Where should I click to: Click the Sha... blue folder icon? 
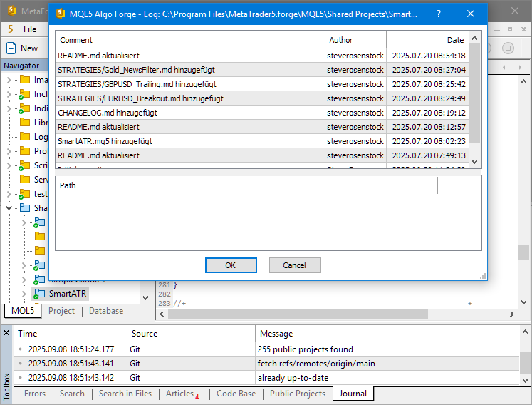pos(25,207)
